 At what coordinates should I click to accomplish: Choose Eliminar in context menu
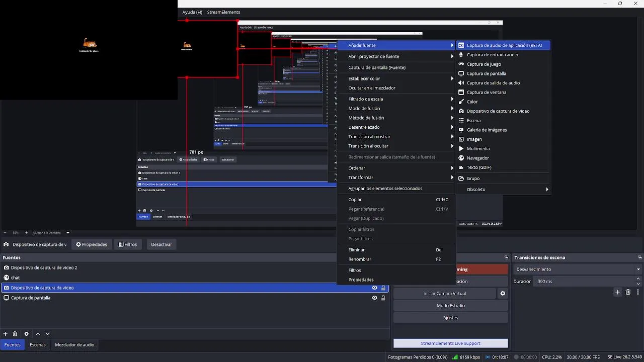(x=396, y=250)
